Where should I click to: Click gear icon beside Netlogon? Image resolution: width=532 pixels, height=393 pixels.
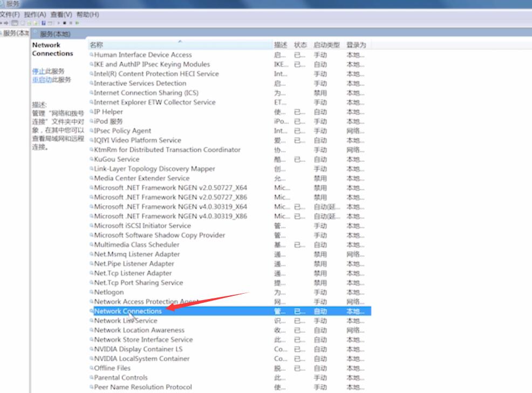[91, 292]
